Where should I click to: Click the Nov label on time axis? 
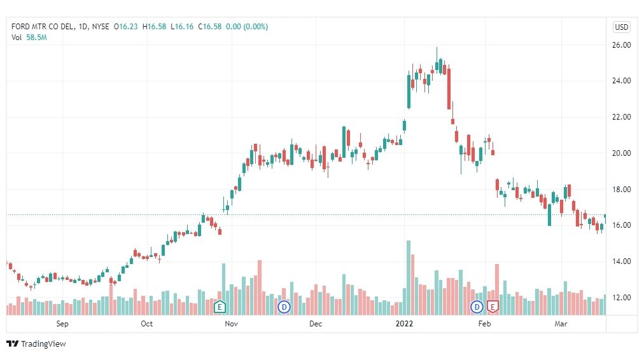(231, 324)
